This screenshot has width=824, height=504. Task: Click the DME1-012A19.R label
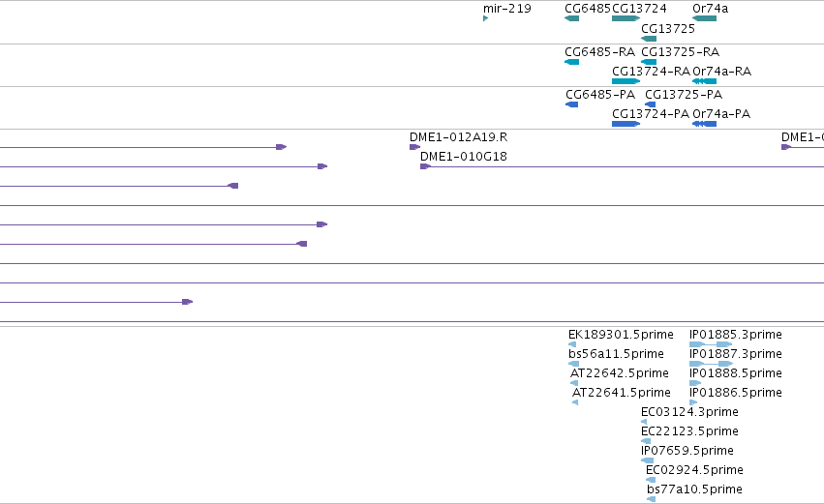pos(458,137)
